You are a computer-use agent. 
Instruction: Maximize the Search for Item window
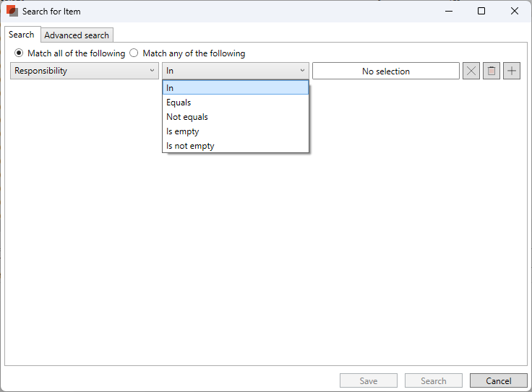[481, 11]
